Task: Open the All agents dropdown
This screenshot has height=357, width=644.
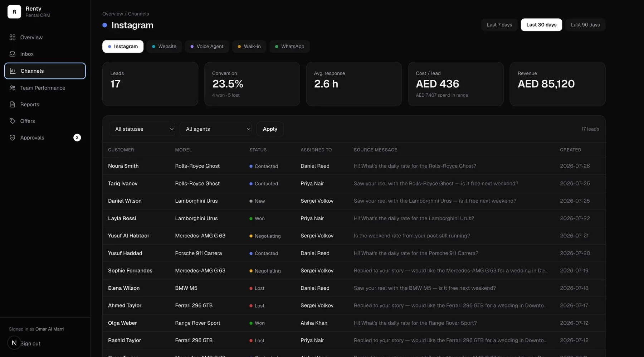Action: click(x=216, y=129)
